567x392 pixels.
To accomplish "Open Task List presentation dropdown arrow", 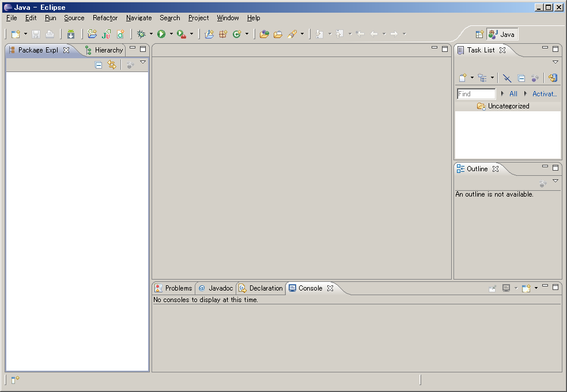I will 492,78.
